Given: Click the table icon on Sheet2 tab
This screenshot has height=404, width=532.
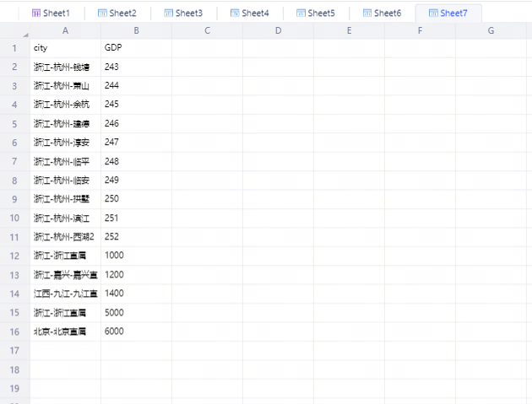Looking at the screenshot, I should click(x=102, y=13).
